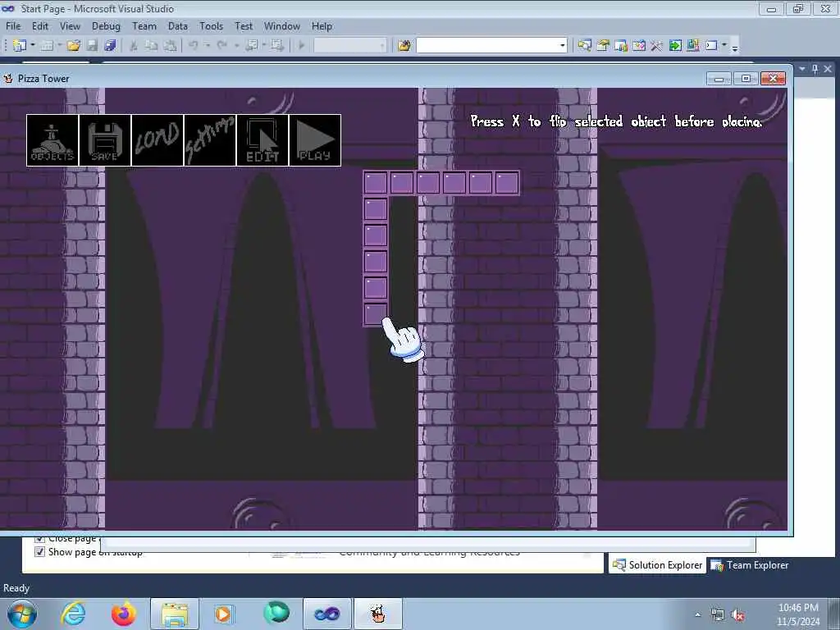Start the level with the PLAY button

coord(315,140)
